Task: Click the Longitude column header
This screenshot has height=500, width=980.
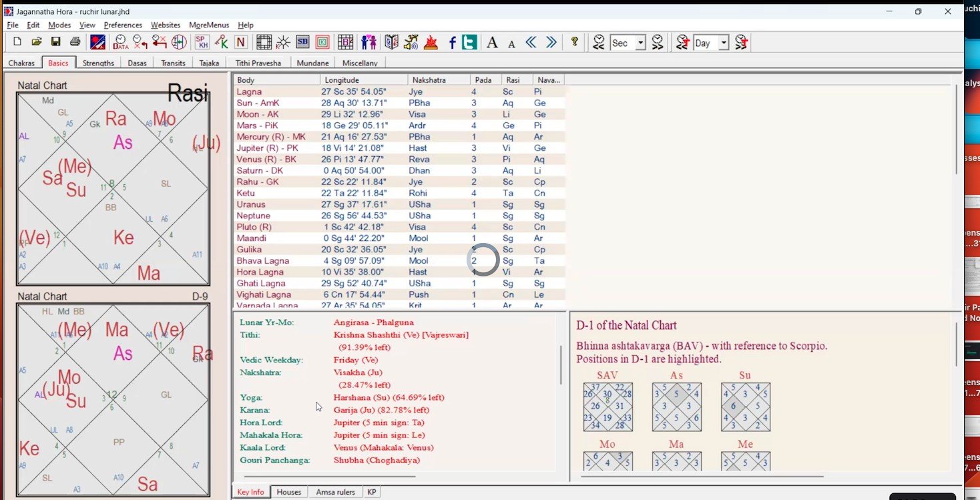Action: [364, 80]
